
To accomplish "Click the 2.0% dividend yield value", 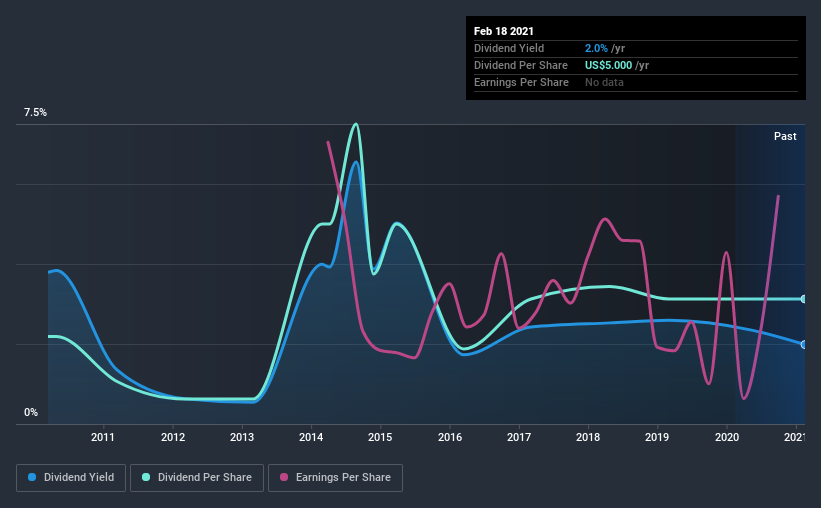I will coord(596,48).
